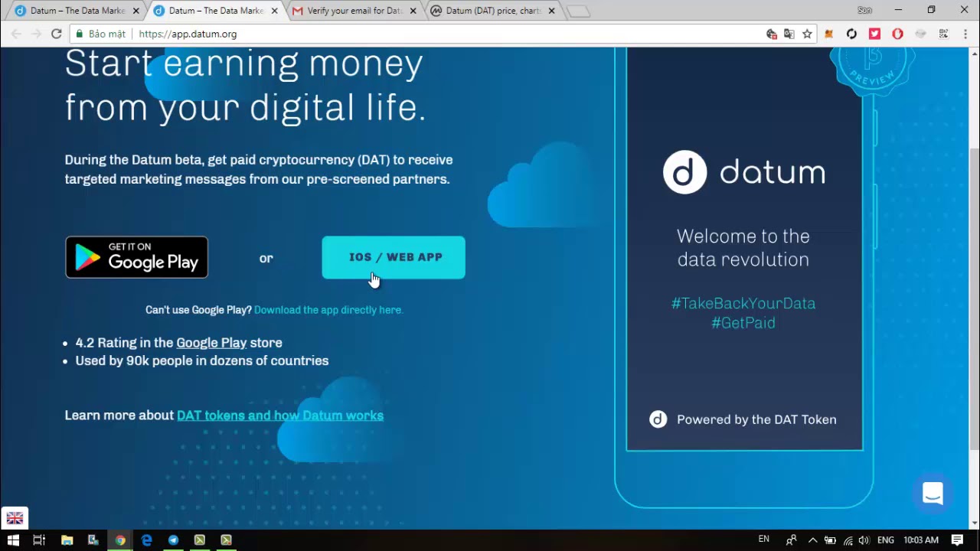Open a new browser tab
Screen dimensions: 980x551
[x=579, y=11]
